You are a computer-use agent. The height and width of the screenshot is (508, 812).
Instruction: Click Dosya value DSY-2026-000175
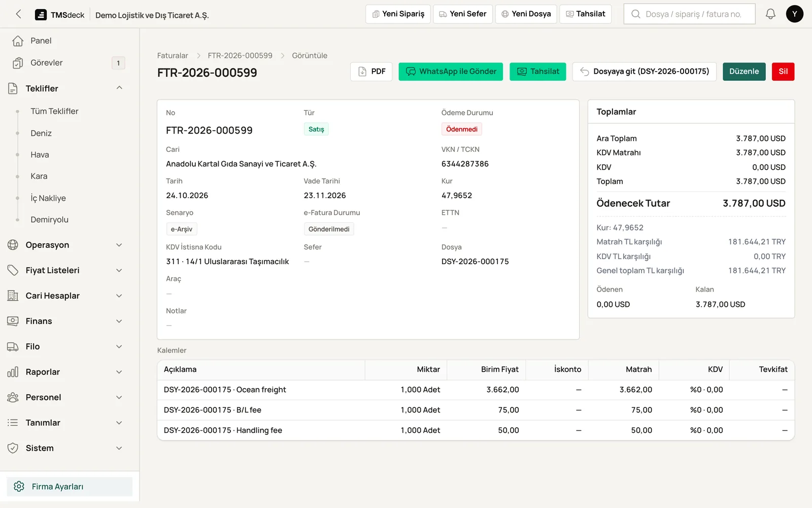click(x=475, y=262)
